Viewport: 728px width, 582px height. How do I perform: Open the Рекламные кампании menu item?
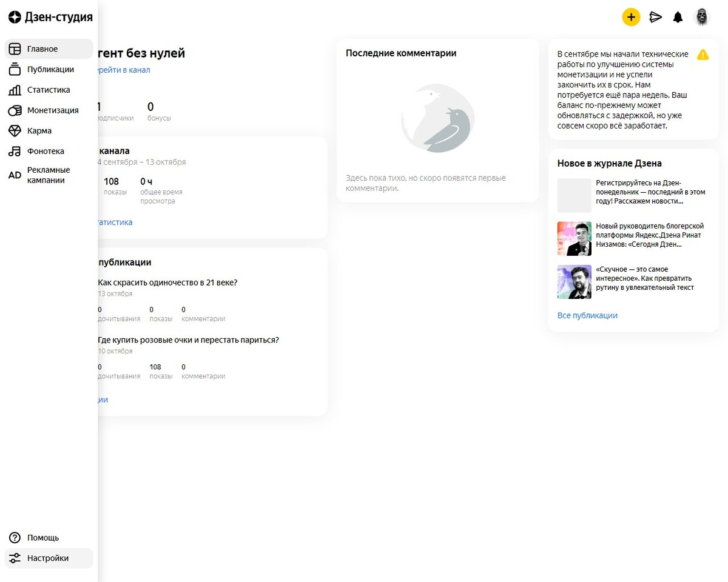49,175
